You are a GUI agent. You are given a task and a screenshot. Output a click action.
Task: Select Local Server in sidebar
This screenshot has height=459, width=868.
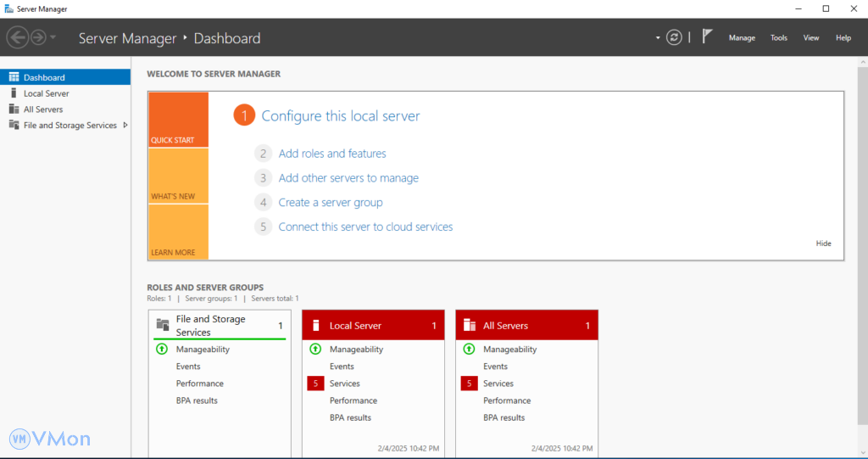46,93
